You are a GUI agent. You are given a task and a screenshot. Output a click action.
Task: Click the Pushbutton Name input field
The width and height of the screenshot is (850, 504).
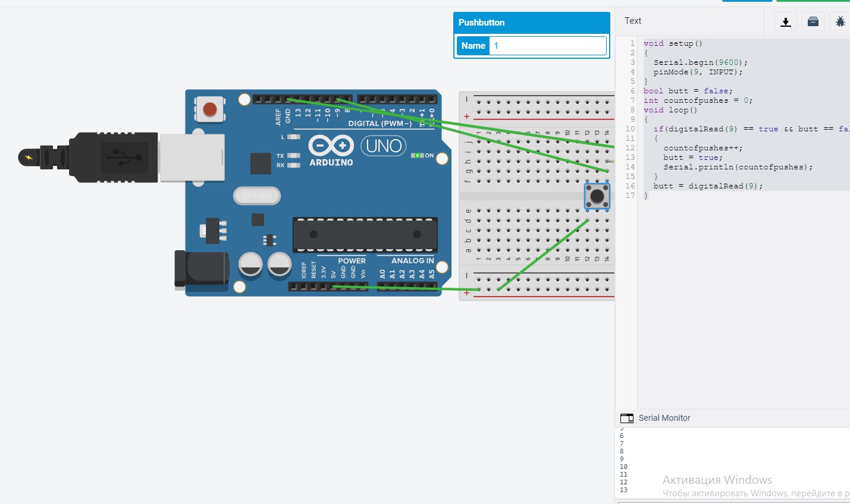[547, 46]
